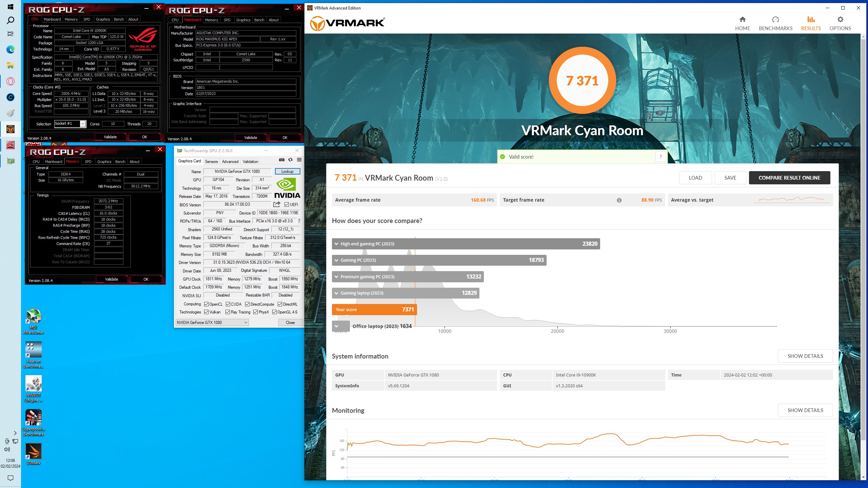Toggle the OpenCL checkbox

click(206, 304)
